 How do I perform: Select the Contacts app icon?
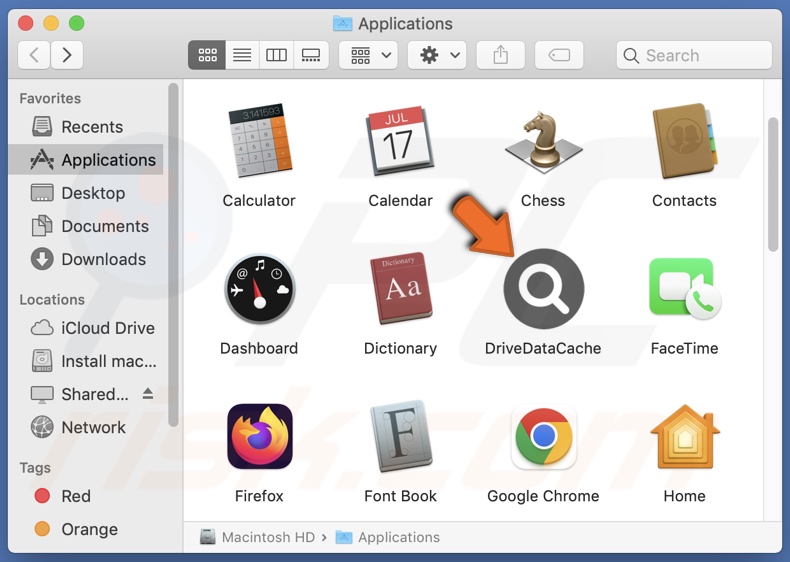click(x=685, y=141)
